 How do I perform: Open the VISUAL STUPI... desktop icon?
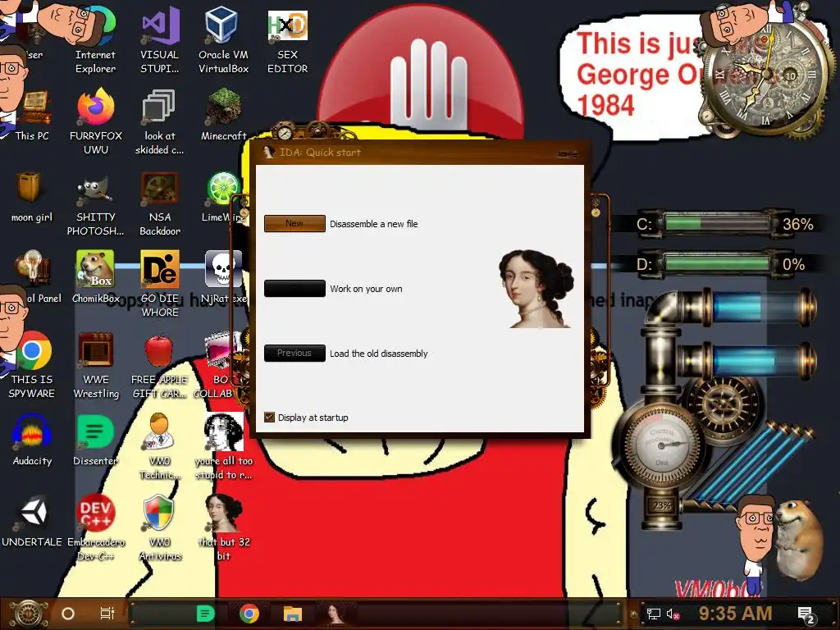pyautogui.click(x=160, y=40)
